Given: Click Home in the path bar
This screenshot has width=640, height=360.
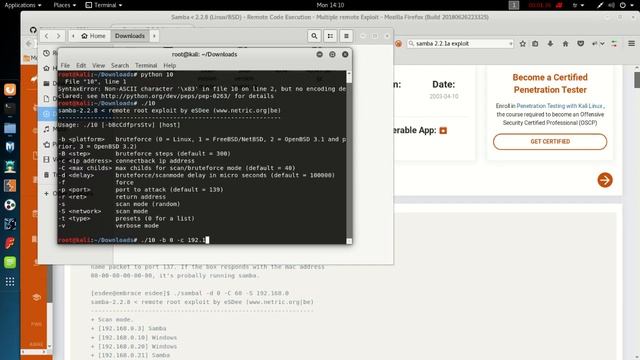Looking at the screenshot, I should pyautogui.click(x=93, y=36).
